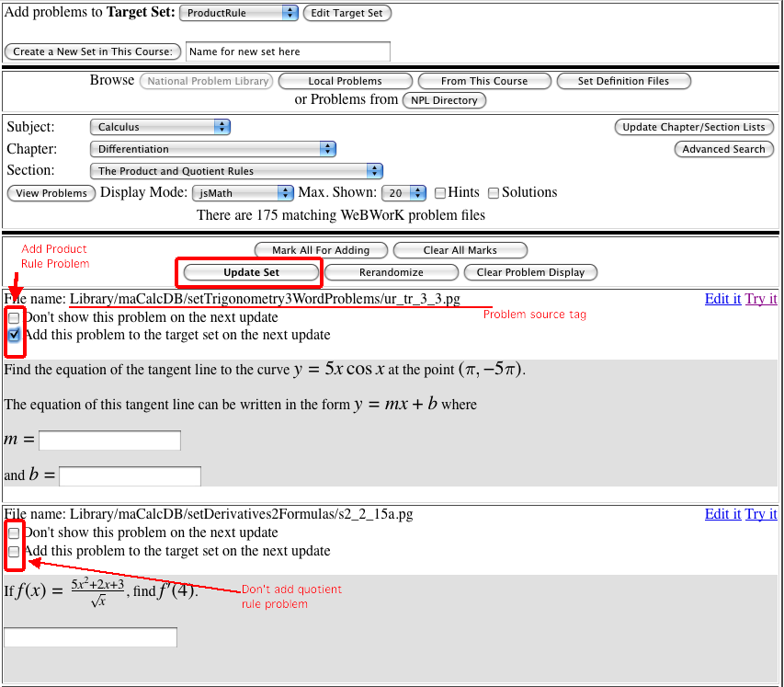This screenshot has width=784, height=687.
Task: Click Clear All Marks
Action: point(460,250)
